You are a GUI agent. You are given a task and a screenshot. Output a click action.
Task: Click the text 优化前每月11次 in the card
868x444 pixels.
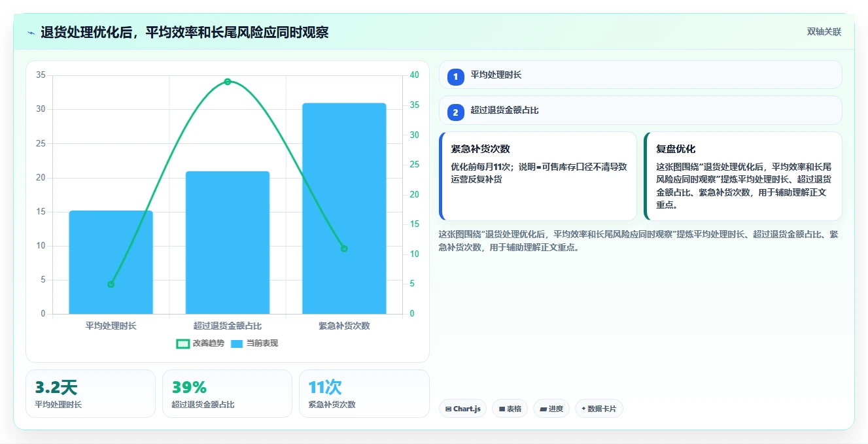(x=482, y=167)
